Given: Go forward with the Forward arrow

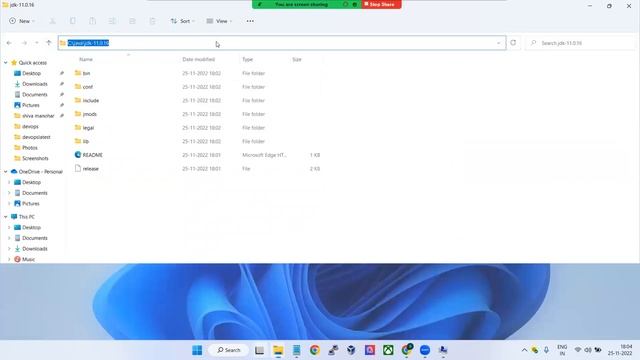Looking at the screenshot, I should (x=24, y=43).
